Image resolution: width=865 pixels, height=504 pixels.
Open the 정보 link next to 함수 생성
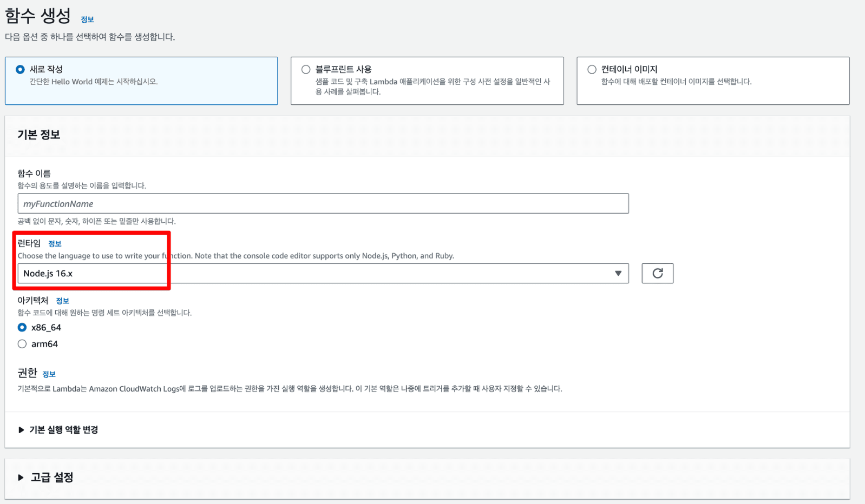pos(87,19)
